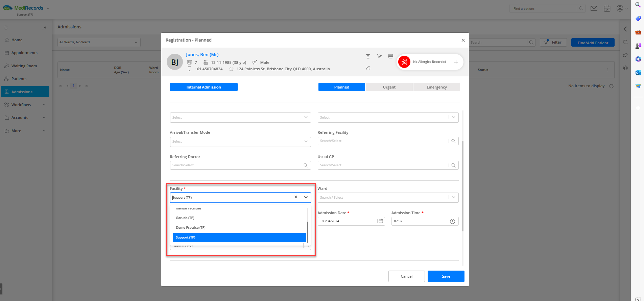Click the red allergy icon

click(404, 62)
